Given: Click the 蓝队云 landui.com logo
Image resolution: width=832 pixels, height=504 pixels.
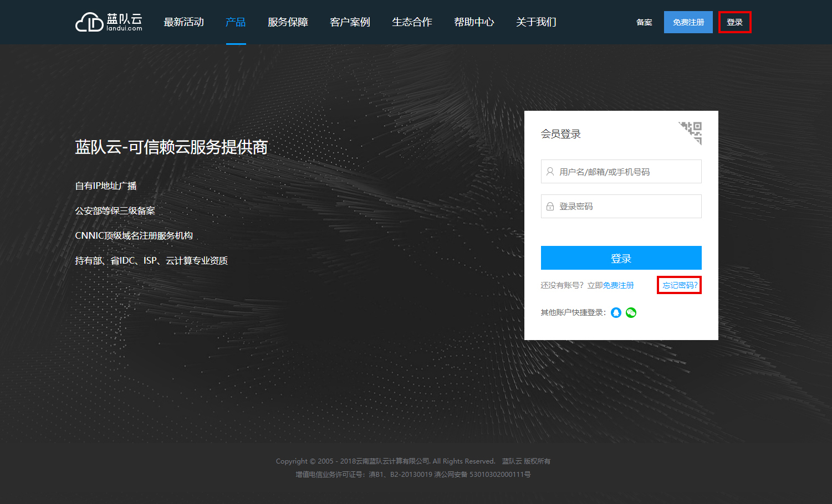Looking at the screenshot, I should [109, 22].
